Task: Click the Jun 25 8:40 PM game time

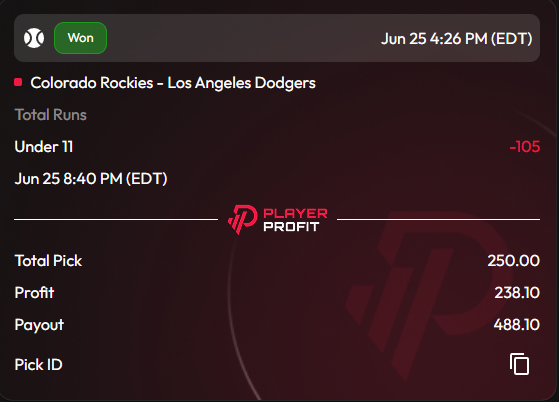Action: (91, 179)
